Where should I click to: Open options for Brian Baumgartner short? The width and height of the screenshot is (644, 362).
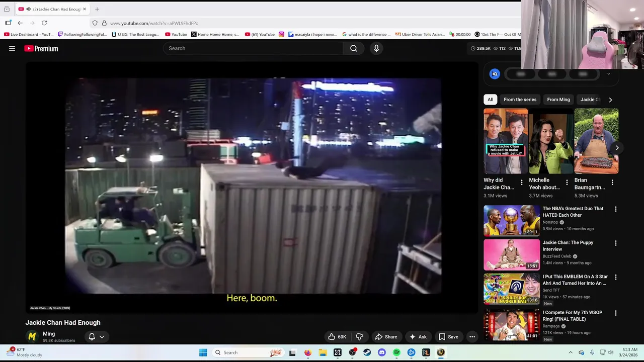pyautogui.click(x=612, y=183)
